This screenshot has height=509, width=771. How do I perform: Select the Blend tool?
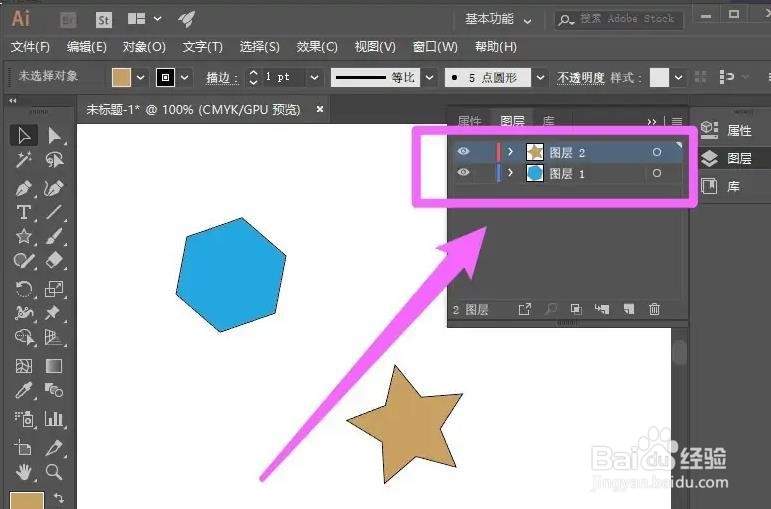coord(54,390)
